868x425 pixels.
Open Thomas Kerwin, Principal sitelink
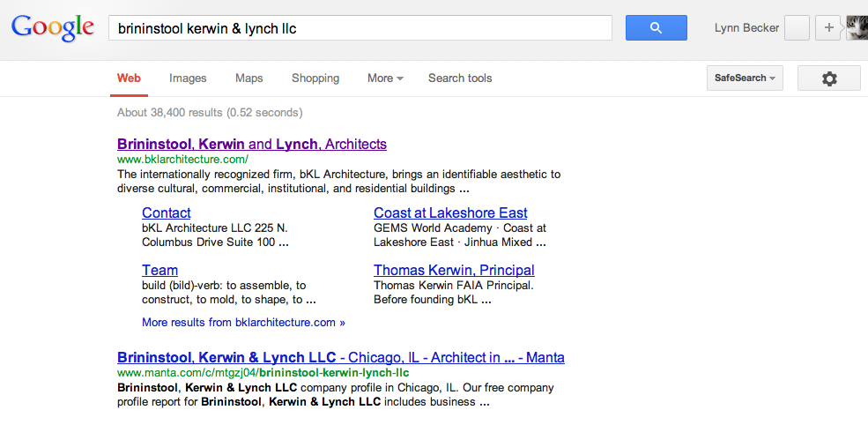point(454,271)
